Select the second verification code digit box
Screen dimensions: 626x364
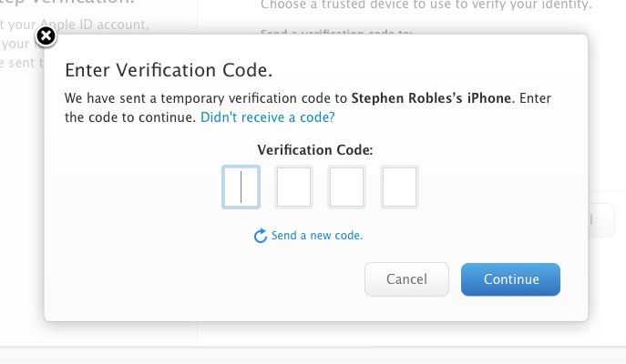(293, 187)
